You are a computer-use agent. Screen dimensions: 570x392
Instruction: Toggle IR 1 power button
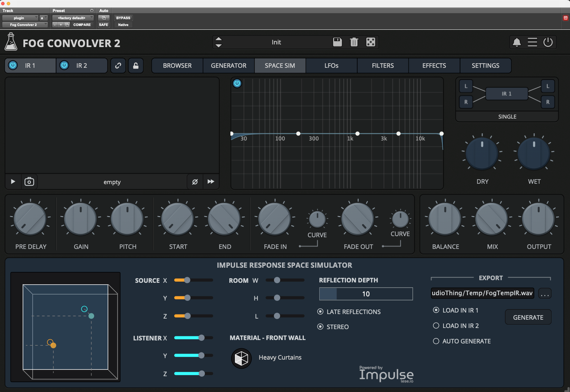click(13, 65)
